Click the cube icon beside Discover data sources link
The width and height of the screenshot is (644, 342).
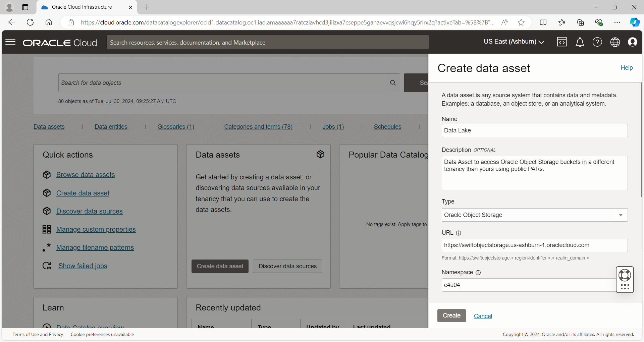tap(47, 211)
